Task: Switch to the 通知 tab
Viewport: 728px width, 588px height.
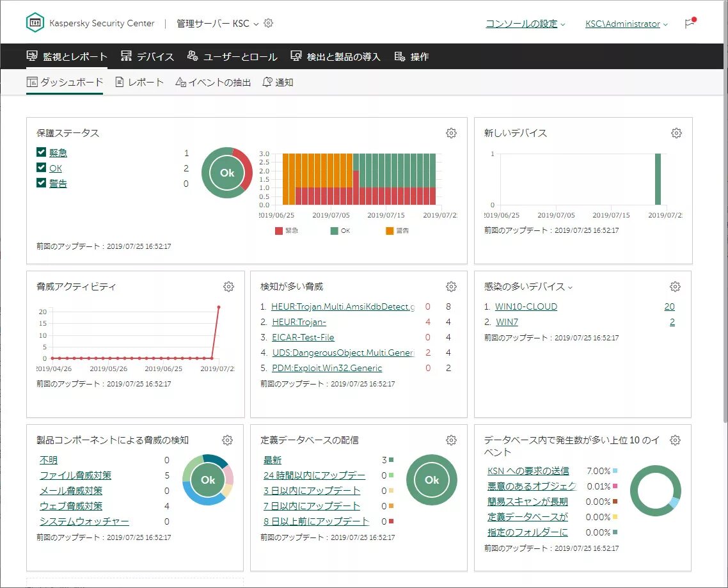Action: [278, 82]
